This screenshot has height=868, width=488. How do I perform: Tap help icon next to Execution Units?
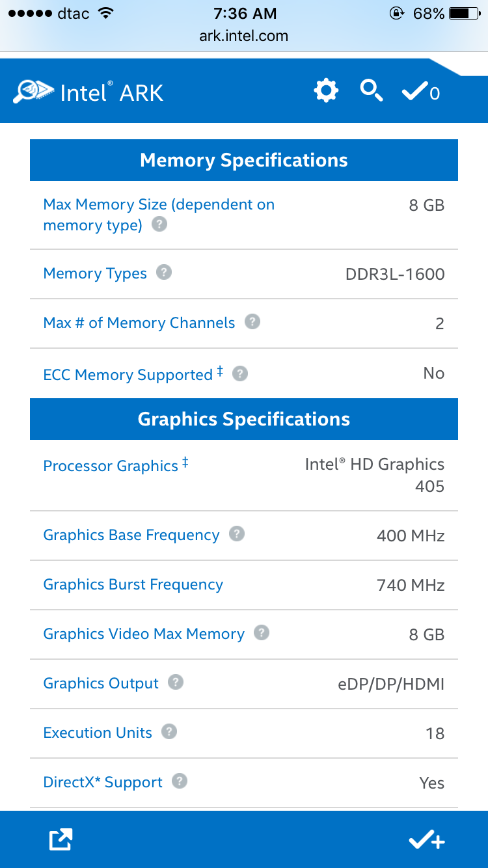(x=169, y=731)
